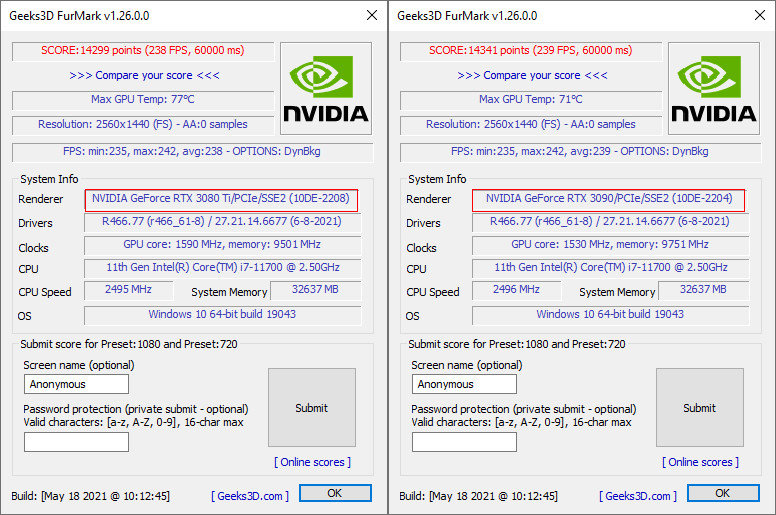Click the 'GPU core: 1590 MHz' clocks value
Image resolution: width=776 pixels, height=515 pixels.
click(222, 244)
